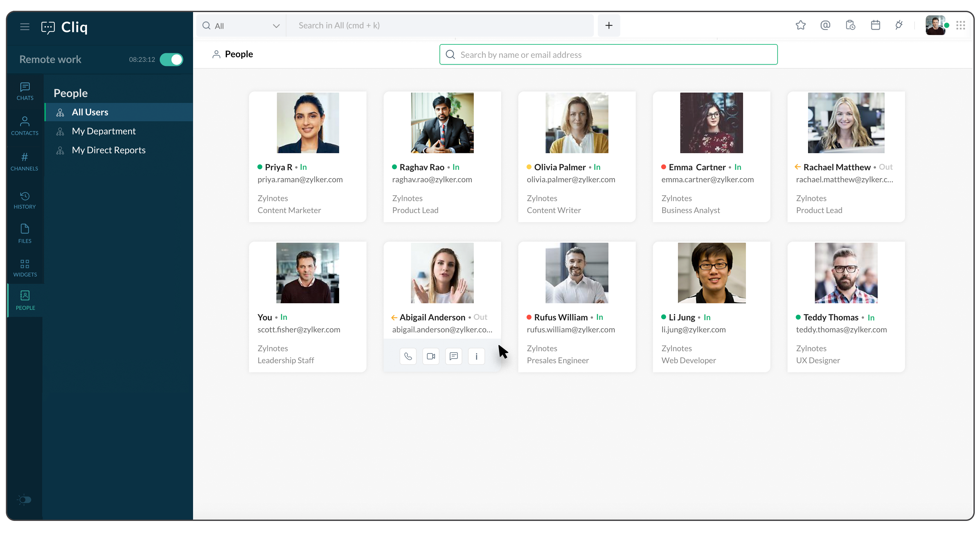Image resolution: width=980 pixels, height=533 pixels.
Task: Open the Mentions view in the top bar
Action: coord(825,25)
